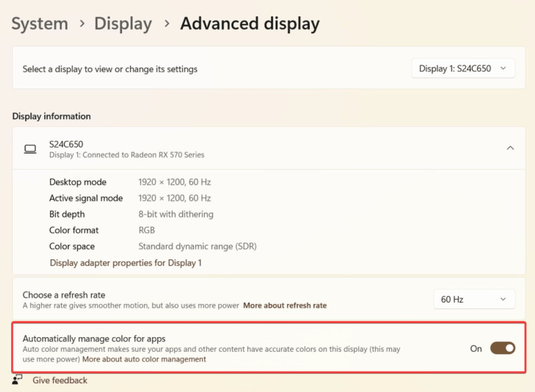535x392 pixels.
Task: Open the Display 1: S24C650 selector dropdown
Action: pos(463,68)
